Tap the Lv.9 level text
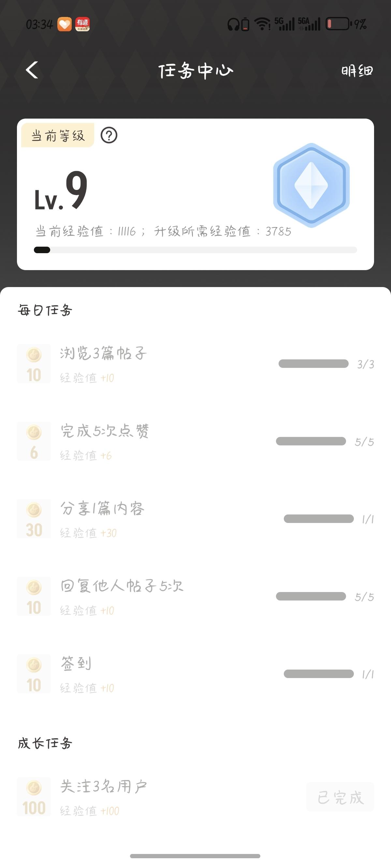The image size is (391, 868). [61, 191]
